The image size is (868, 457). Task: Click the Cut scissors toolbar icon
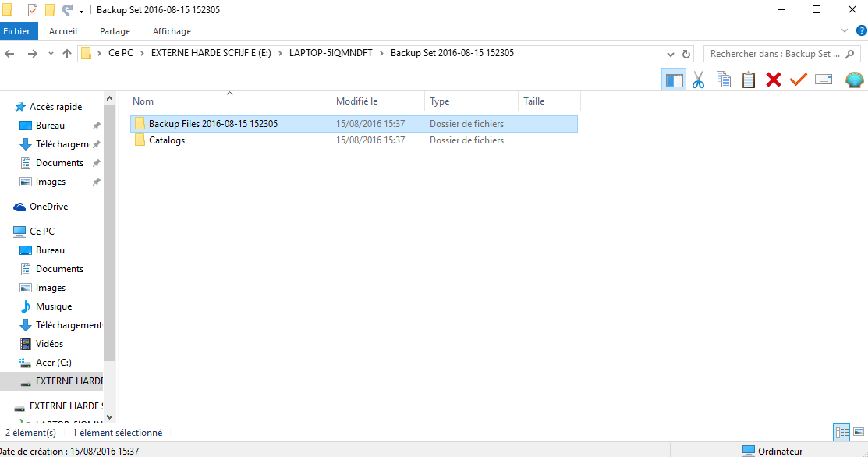coord(698,80)
